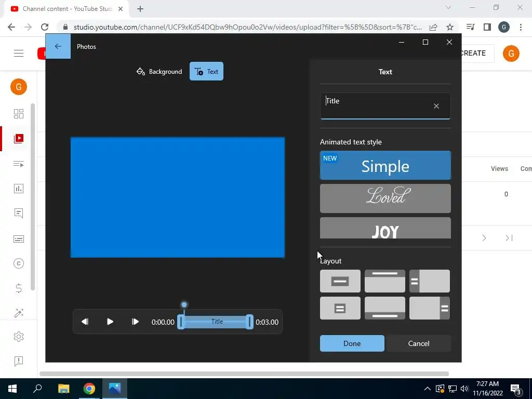The height and width of the screenshot is (399, 532).
Task: Click the Title clip on the timeline
Action: [x=217, y=322]
